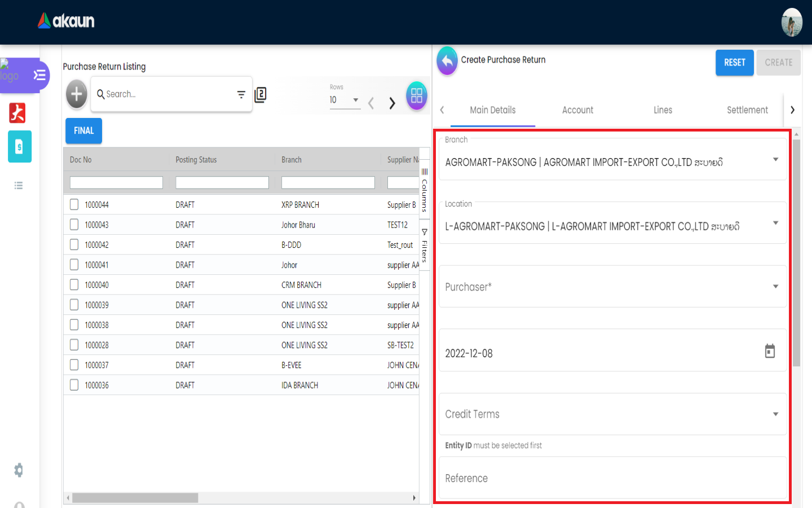Click the plus icon to add purchase return
Image resolution: width=812 pixels, height=508 pixels.
pos(77,94)
